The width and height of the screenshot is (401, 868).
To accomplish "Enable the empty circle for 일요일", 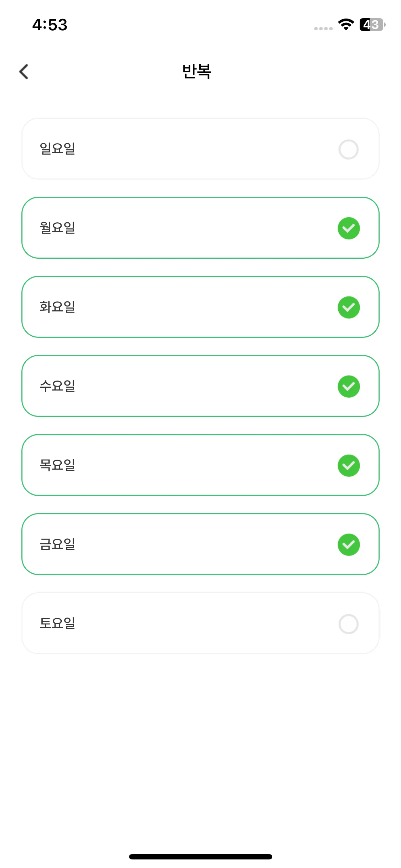I will click(348, 149).
